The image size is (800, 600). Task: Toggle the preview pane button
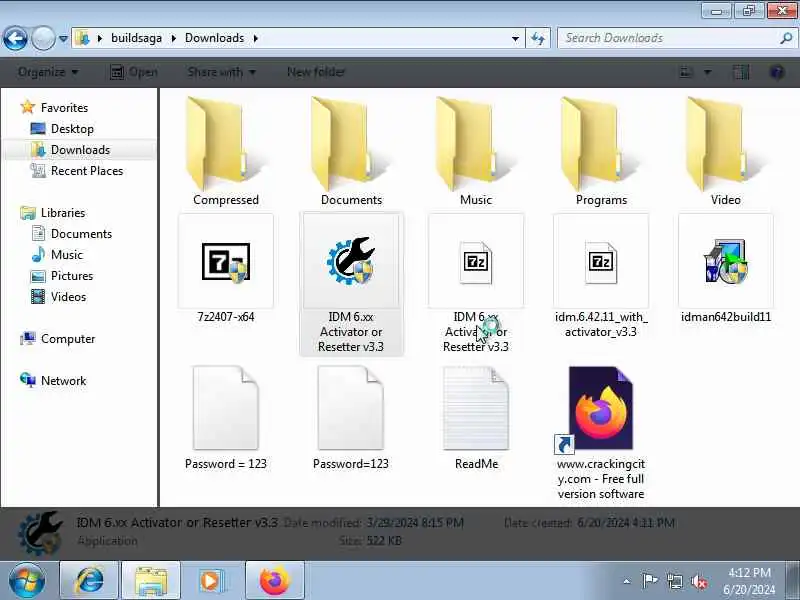741,72
